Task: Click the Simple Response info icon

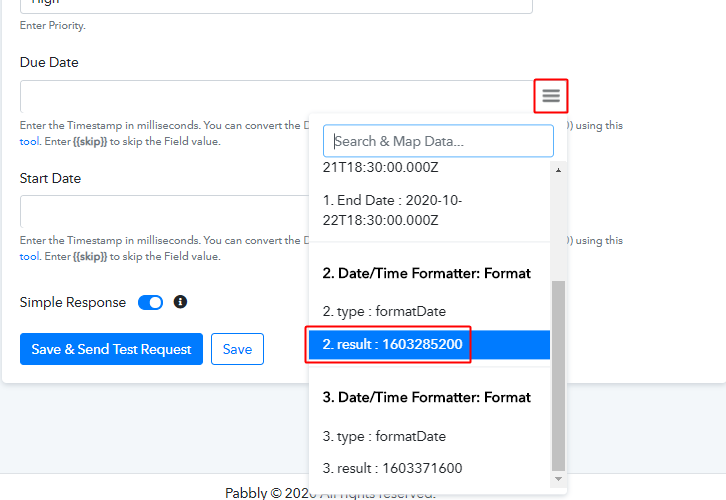Action: (180, 302)
